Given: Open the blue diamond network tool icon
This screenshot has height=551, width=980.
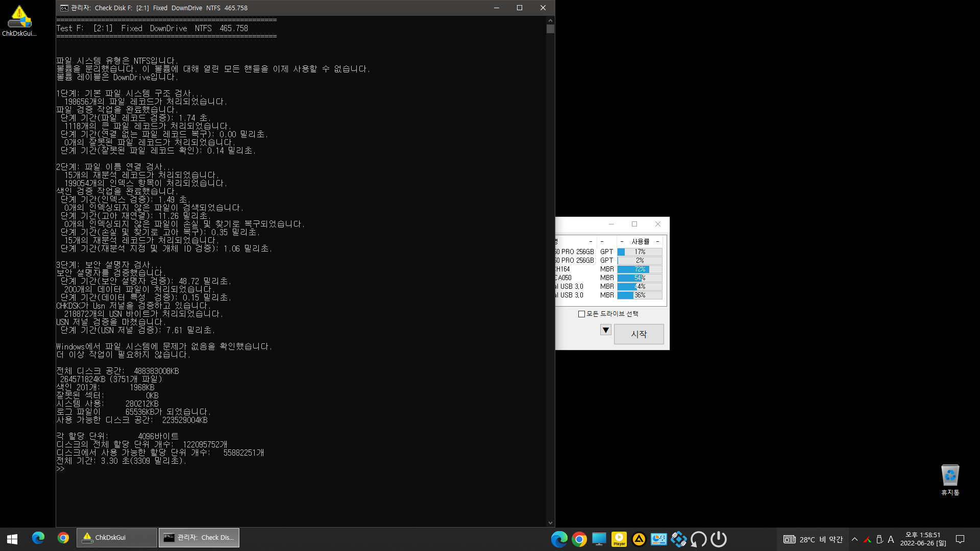Looking at the screenshot, I should coord(679,539).
